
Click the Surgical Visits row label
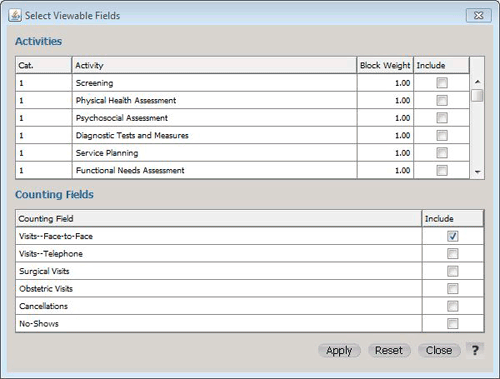(x=44, y=271)
